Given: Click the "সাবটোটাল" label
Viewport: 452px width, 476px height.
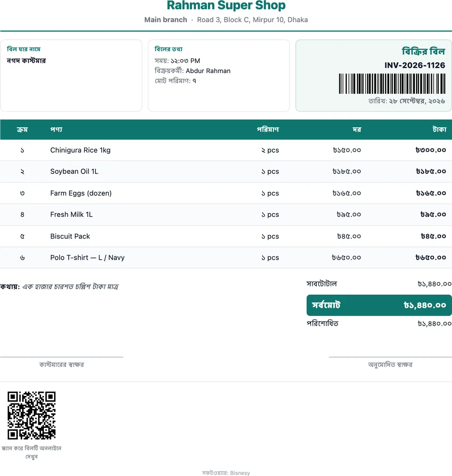Looking at the screenshot, I should pos(322,284).
